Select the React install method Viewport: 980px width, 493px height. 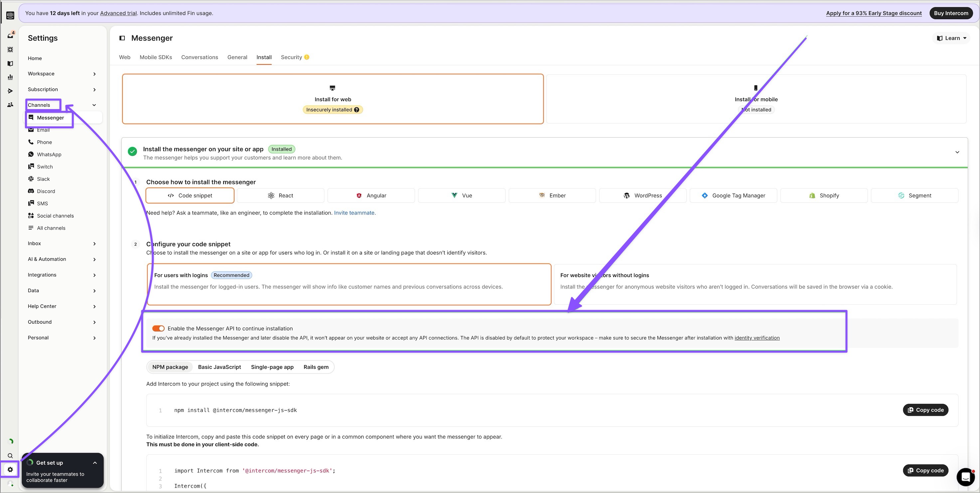click(280, 196)
